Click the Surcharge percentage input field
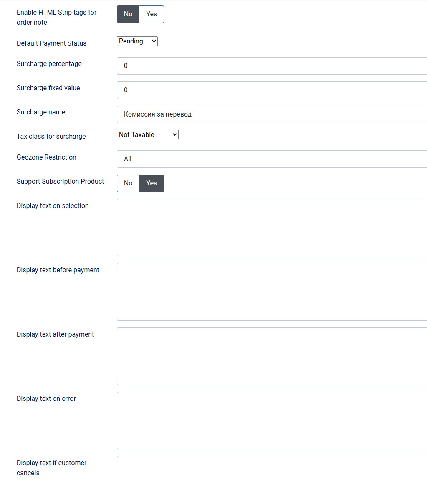 (271, 66)
